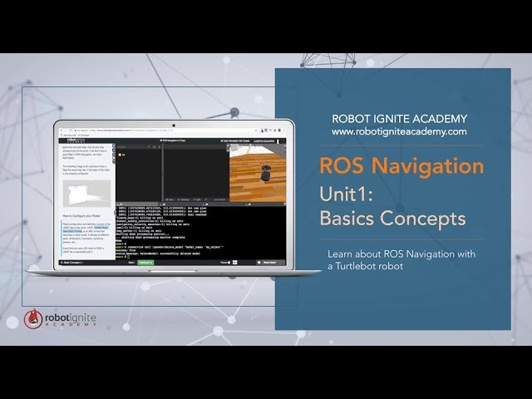Image resolution: width=532 pixels, height=399 pixels.
Task: Open the Aplicaciones bookmarks shortcut
Action: [x=69, y=135]
